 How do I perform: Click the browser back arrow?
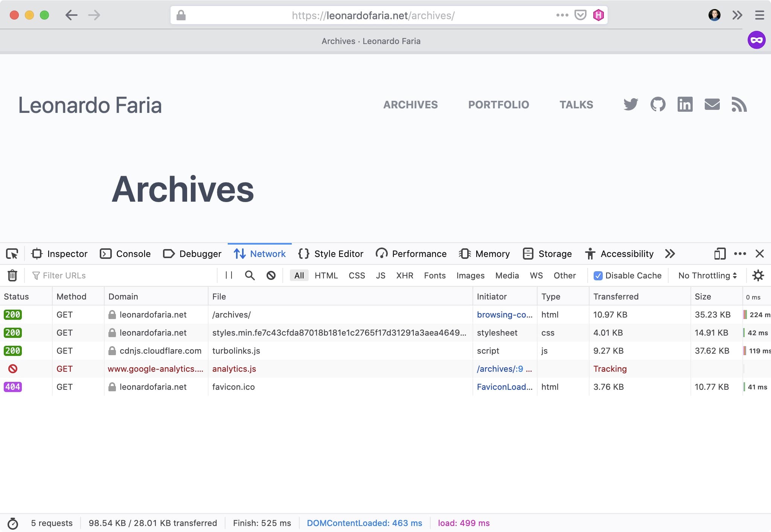pyautogui.click(x=71, y=15)
